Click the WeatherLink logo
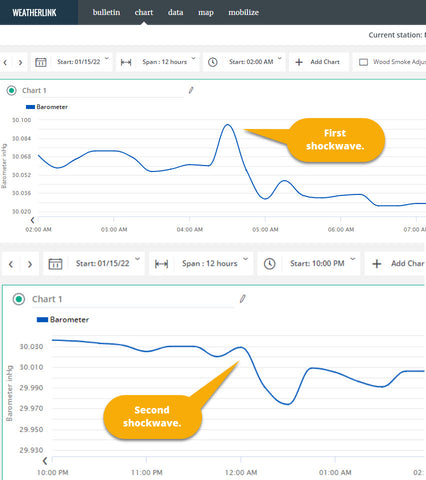This screenshot has height=480, width=426. point(34,13)
